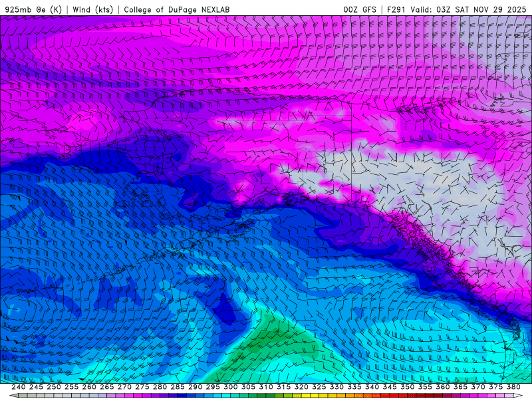This screenshot has height=399, width=532.
Task: Click 'College of DuPage NEXLAB' text
Action: click(x=177, y=10)
